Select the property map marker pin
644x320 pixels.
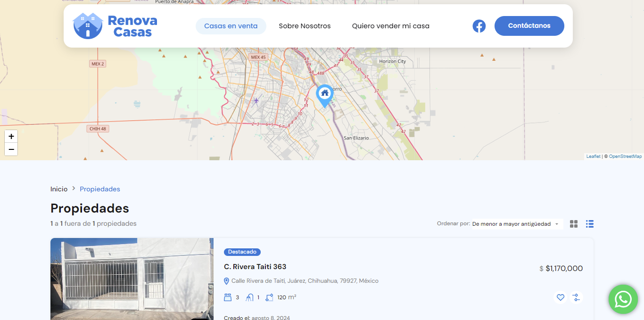click(x=324, y=94)
